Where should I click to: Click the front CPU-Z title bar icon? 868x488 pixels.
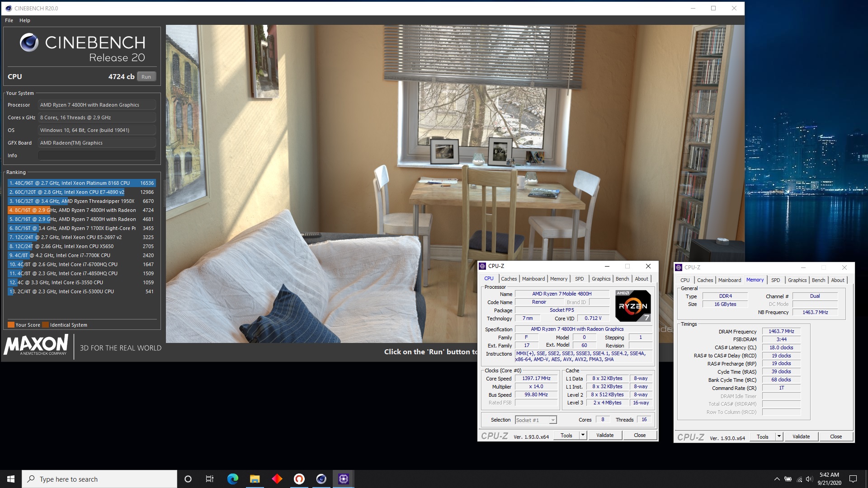point(482,266)
